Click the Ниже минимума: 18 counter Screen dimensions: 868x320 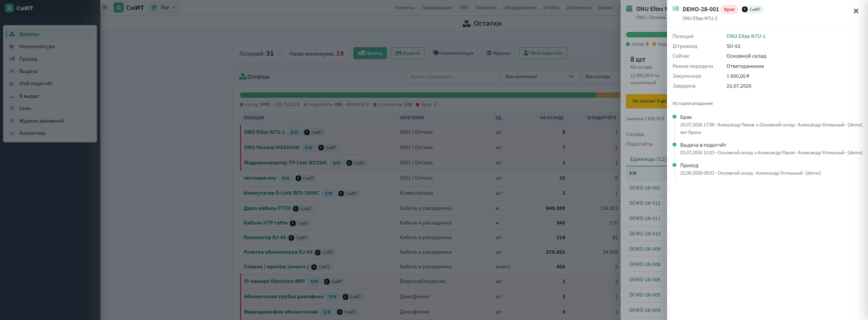316,53
